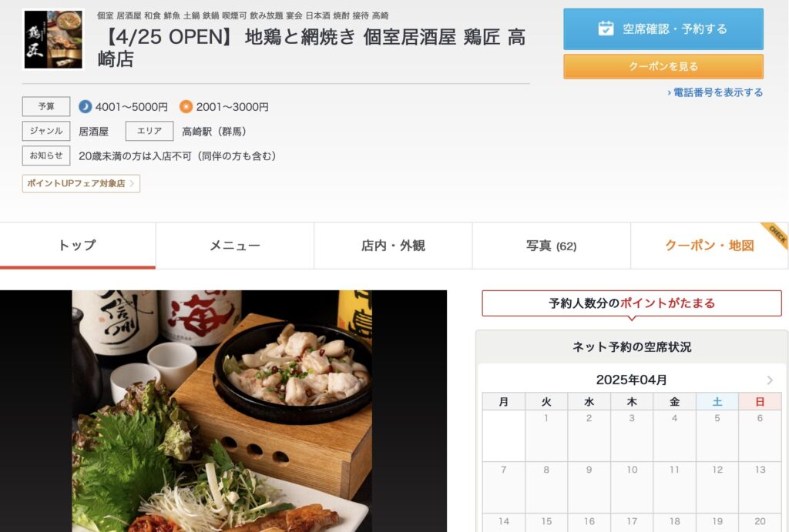Click the main food photo
This screenshot has width=789, height=532.
tap(223, 411)
